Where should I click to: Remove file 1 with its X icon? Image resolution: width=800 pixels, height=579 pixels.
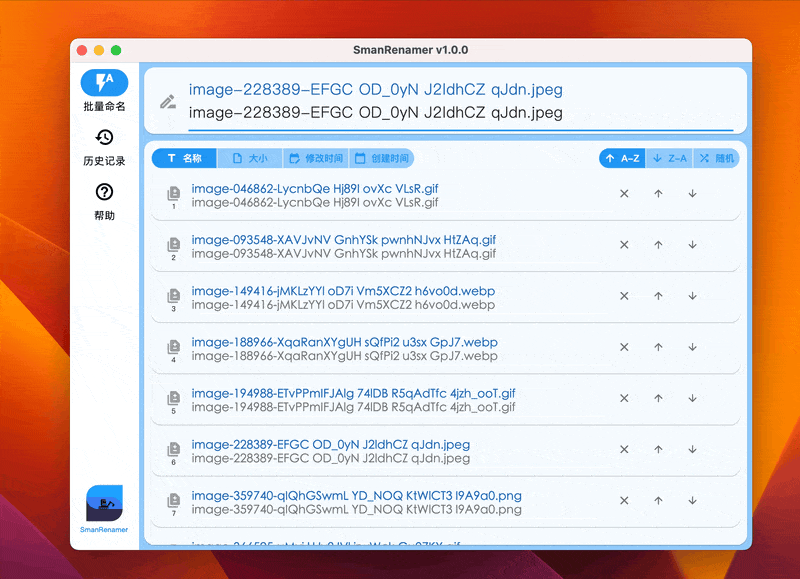coord(624,194)
